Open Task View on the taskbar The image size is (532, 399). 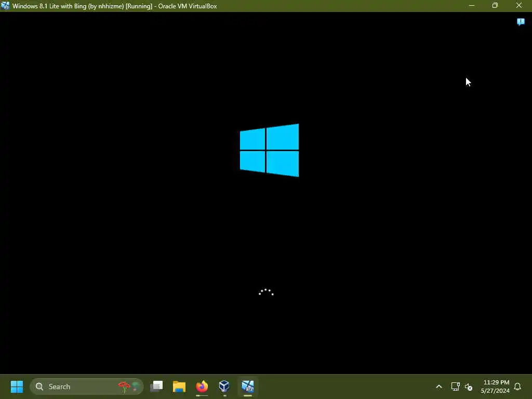pyautogui.click(x=156, y=387)
